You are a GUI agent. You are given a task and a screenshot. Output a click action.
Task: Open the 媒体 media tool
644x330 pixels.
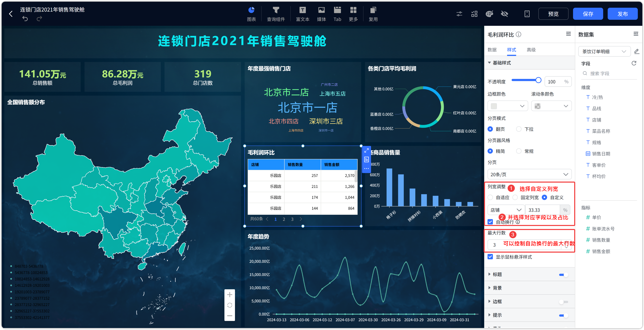point(321,14)
